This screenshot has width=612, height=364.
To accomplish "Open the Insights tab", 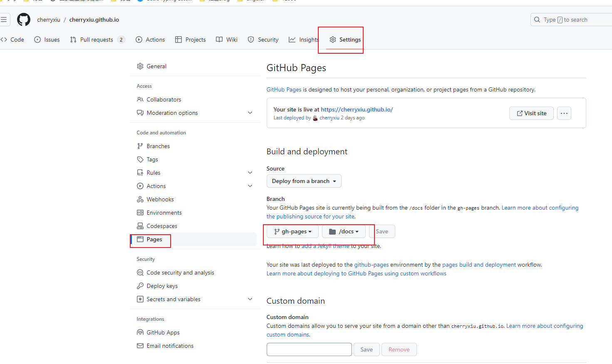I will tap(304, 40).
